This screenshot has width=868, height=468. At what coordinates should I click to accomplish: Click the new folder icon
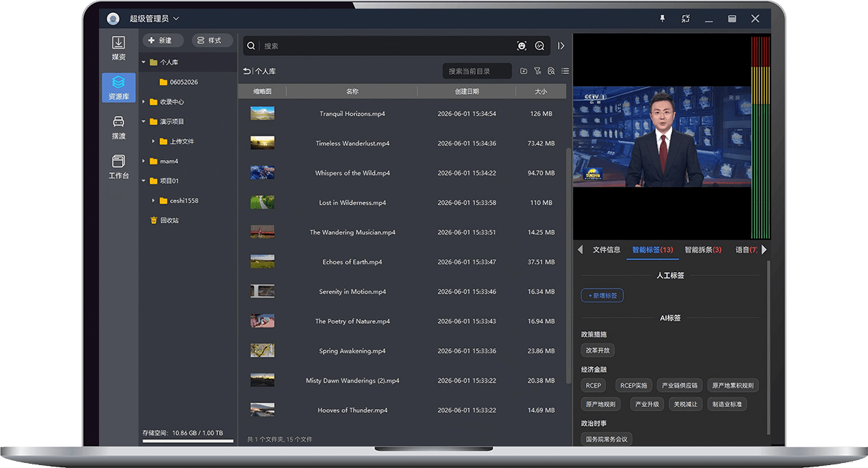pos(524,71)
